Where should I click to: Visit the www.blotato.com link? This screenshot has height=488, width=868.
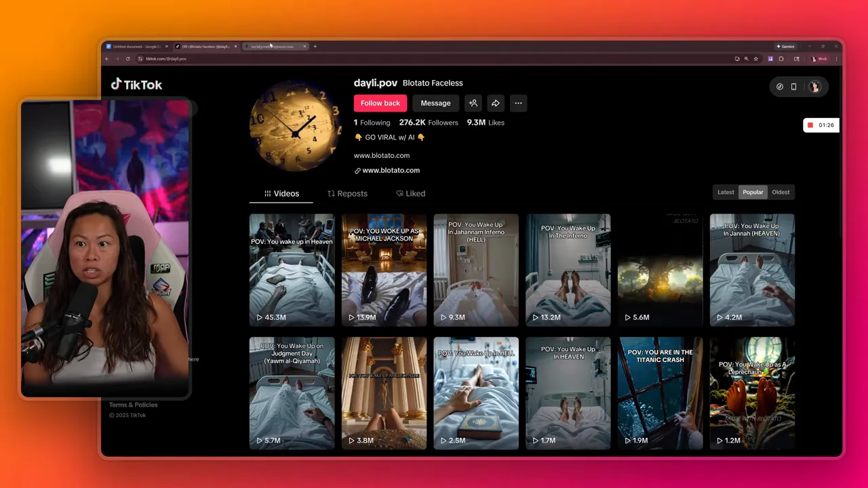[391, 170]
